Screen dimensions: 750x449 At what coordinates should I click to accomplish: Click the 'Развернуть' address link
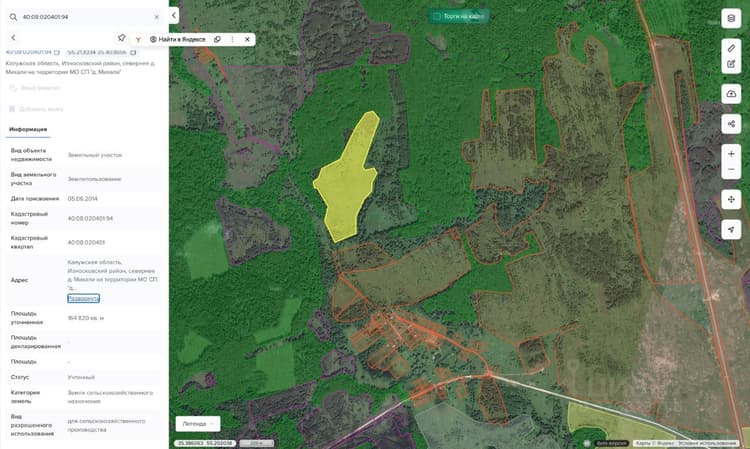(83, 298)
